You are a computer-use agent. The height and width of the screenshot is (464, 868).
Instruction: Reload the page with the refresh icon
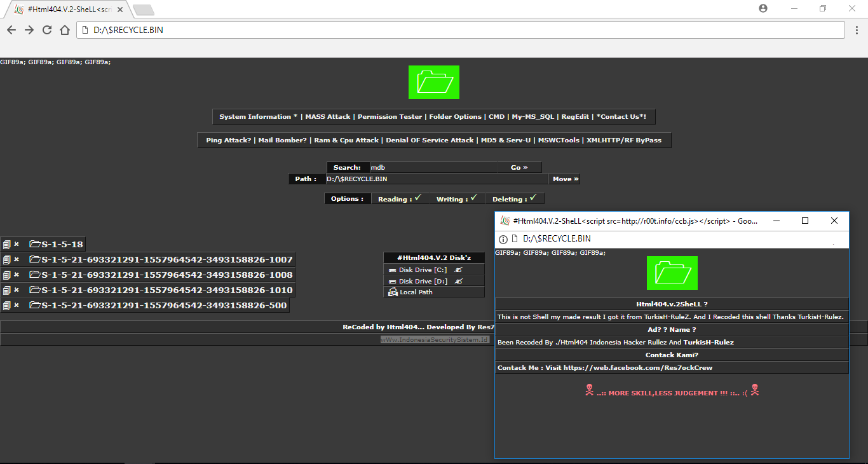pos(47,30)
